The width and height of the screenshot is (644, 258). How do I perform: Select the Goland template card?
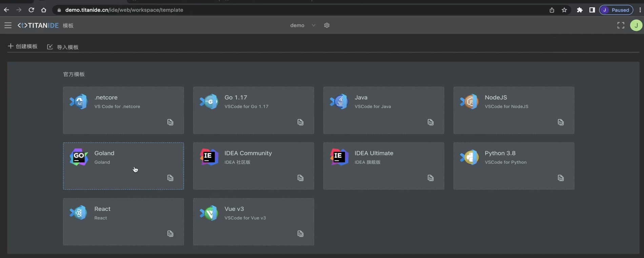[123, 166]
